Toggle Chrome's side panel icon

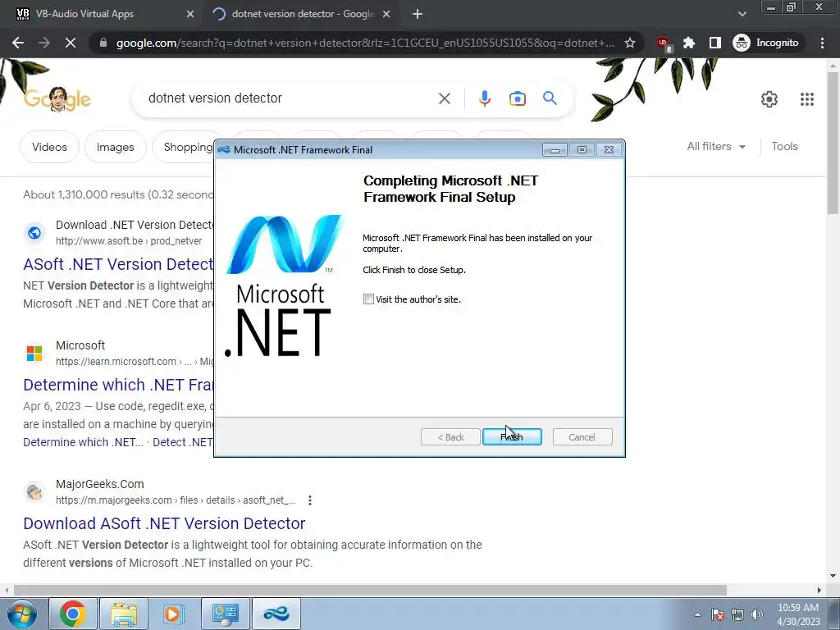tap(714, 43)
